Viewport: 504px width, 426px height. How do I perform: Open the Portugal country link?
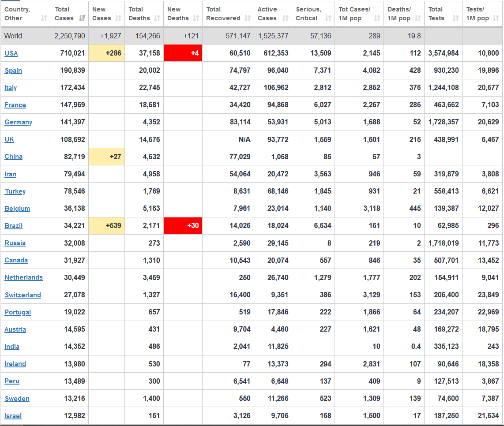(x=18, y=312)
